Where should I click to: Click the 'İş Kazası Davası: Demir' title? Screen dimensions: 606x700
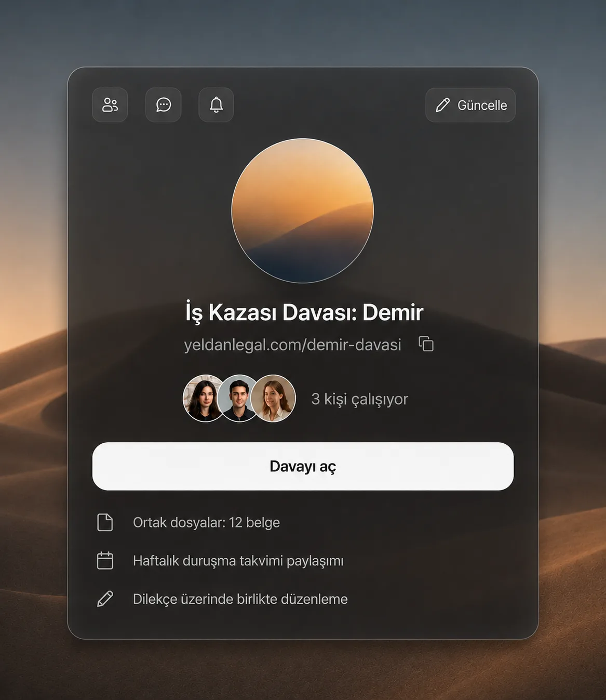pyautogui.click(x=304, y=313)
